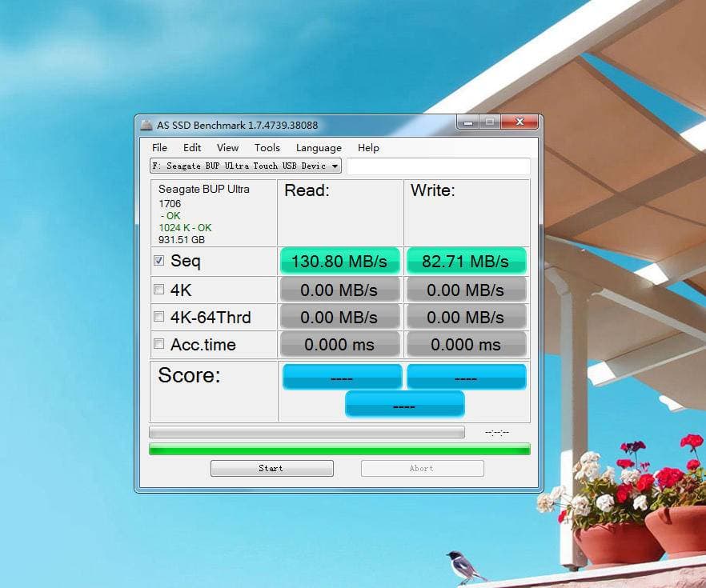This screenshot has height=588, width=706.
Task: Click the 4K-64Thrd read 0.00 MB/s value
Action: (x=339, y=317)
